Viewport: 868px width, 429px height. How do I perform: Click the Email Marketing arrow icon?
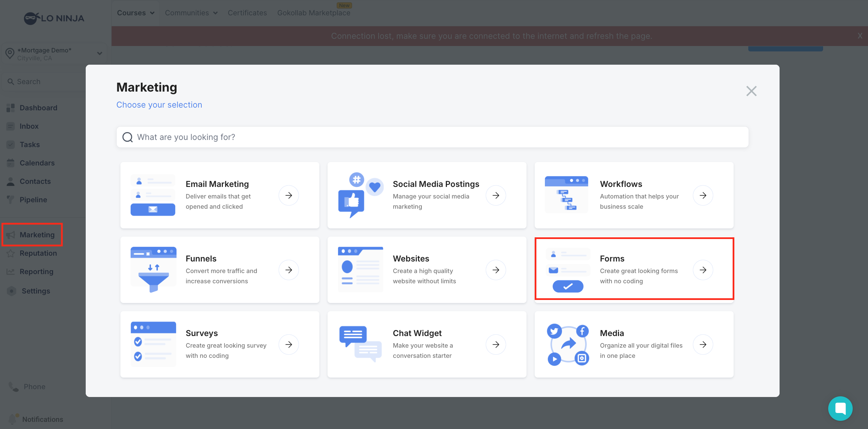pyautogui.click(x=288, y=195)
